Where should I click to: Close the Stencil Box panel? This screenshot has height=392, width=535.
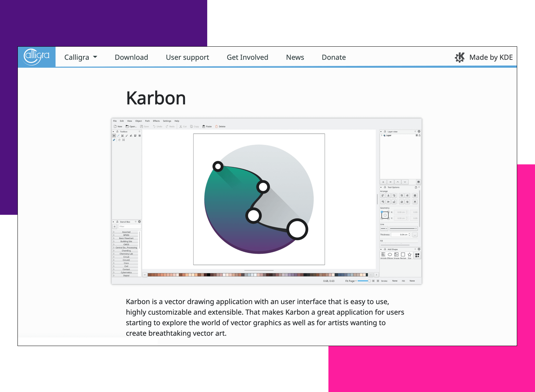pos(139,222)
